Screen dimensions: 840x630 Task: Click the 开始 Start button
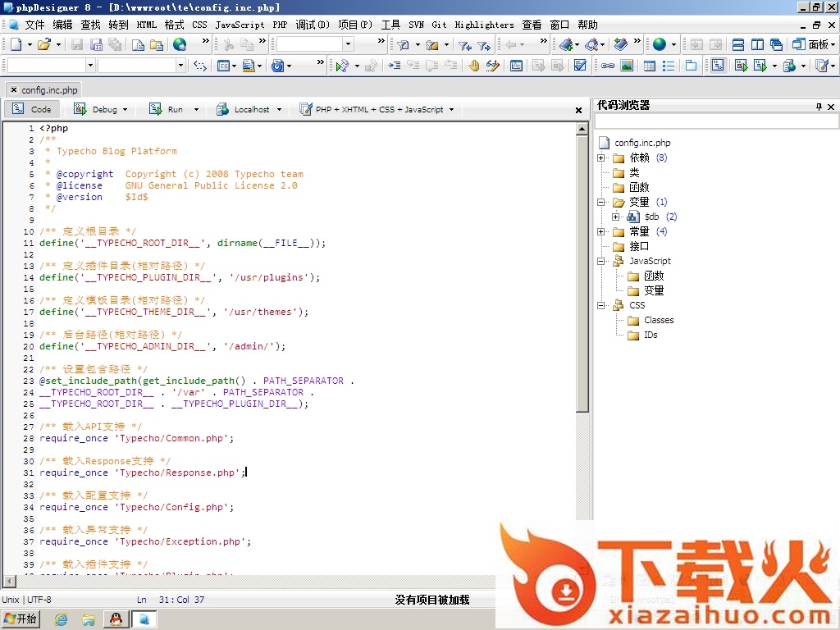tap(21, 619)
